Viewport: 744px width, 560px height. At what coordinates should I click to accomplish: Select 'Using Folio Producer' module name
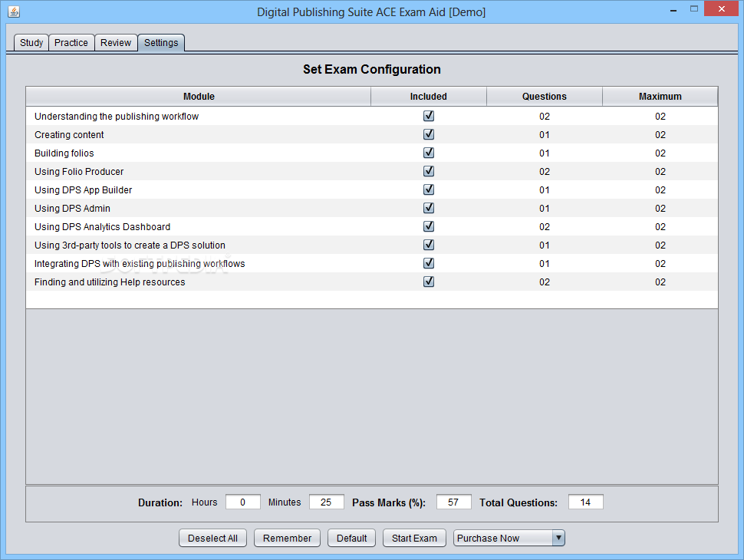(79, 171)
